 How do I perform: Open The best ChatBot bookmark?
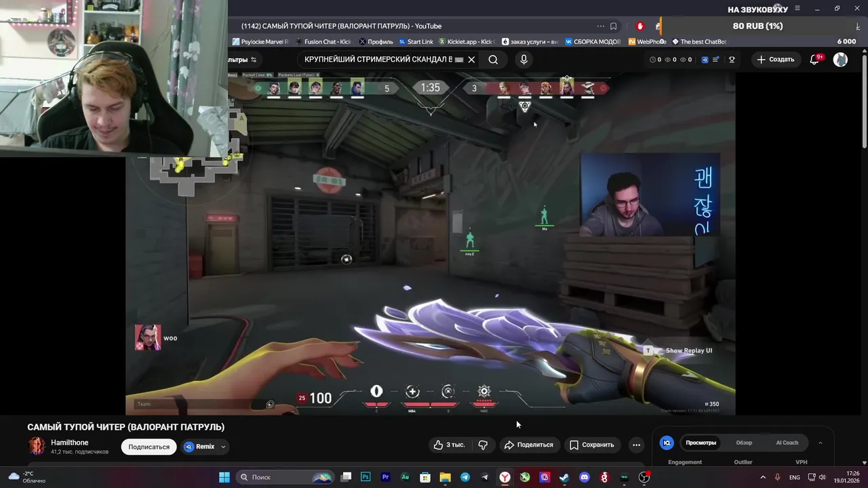point(698,42)
